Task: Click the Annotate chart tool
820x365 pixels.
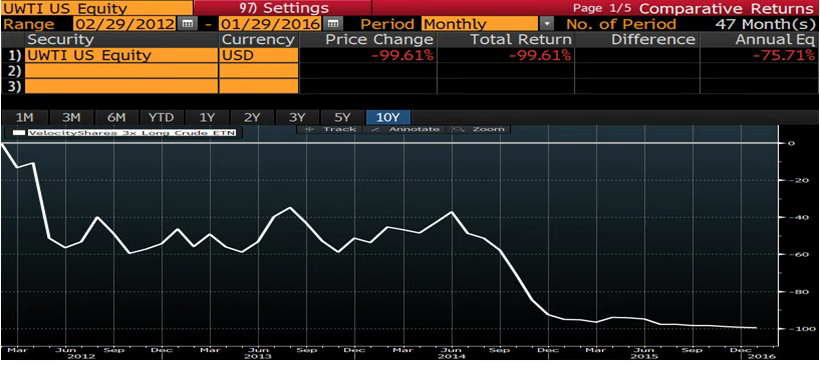Action: (407, 129)
